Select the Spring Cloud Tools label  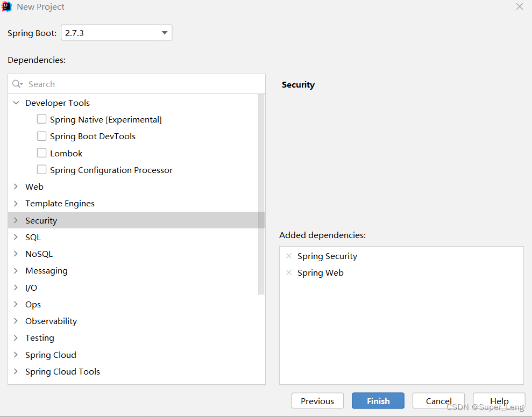(x=62, y=371)
